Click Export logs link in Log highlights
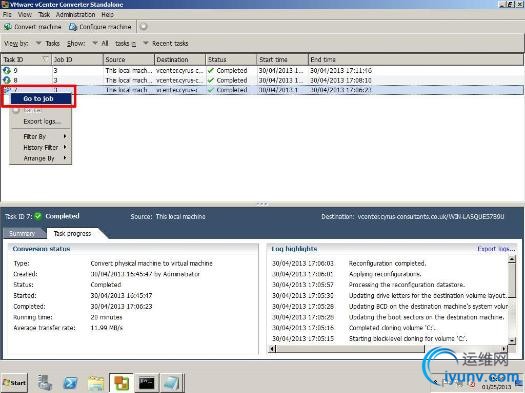The height and width of the screenshot is (393, 525). pyautogui.click(x=496, y=249)
